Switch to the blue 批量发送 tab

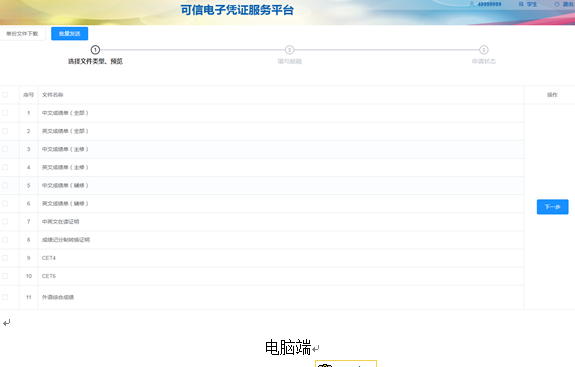[x=69, y=33]
